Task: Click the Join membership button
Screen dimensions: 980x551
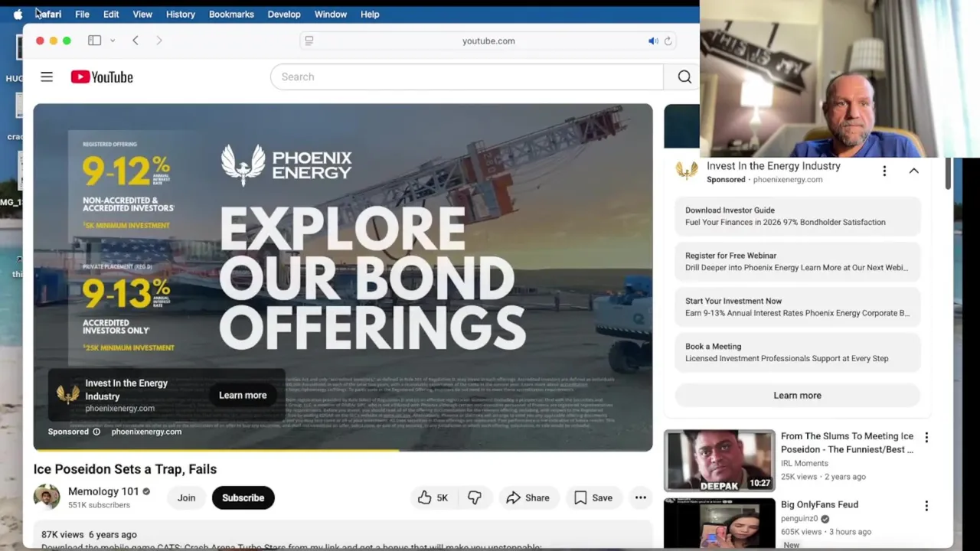Action: pyautogui.click(x=187, y=497)
